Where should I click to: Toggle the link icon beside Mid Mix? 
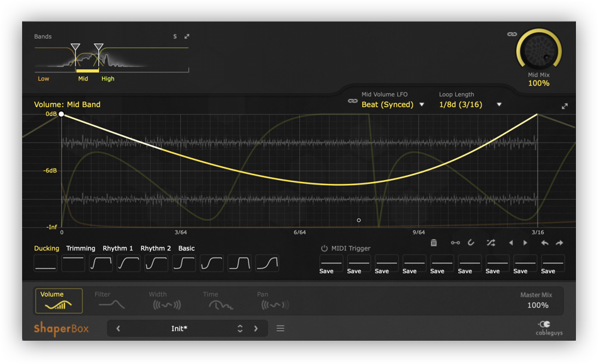pos(512,34)
